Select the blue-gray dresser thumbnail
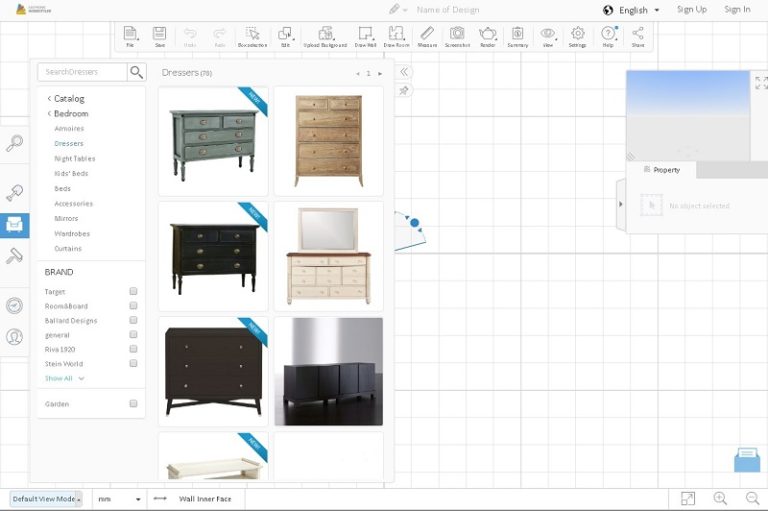Screen dimensions: 768x511 click(x=213, y=141)
